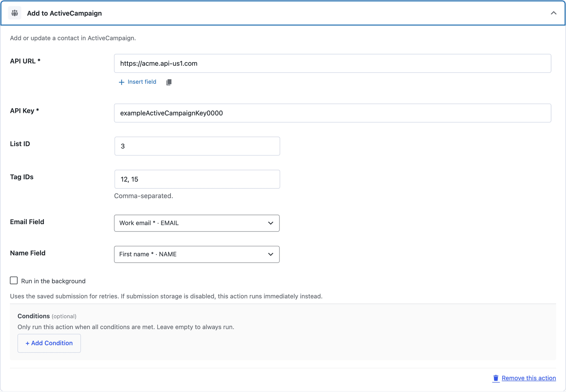Click the 'Comma-separated.' hint text
The width and height of the screenshot is (566, 392).
click(x=144, y=196)
